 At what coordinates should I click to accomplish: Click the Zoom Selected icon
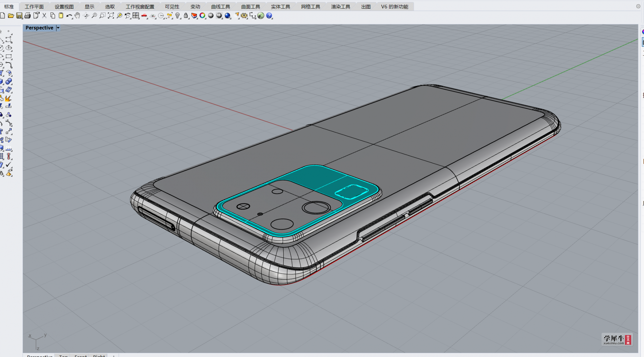point(119,15)
